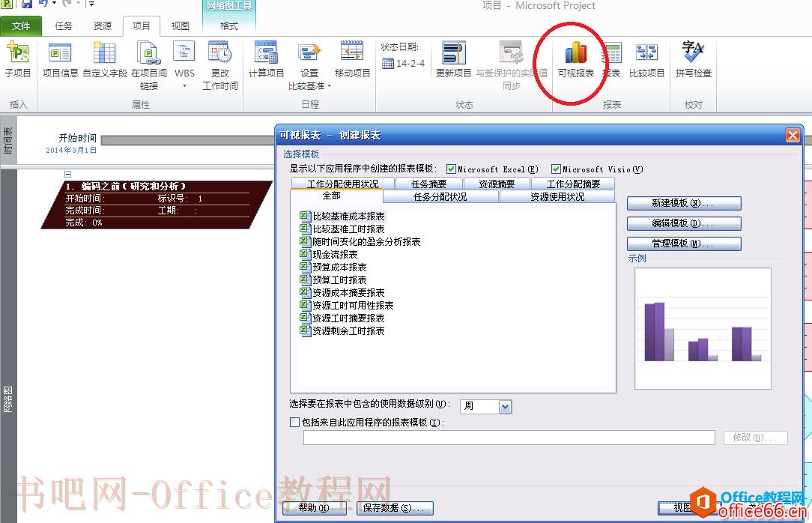
Task: Select 随时间变化的盈余分析报表 template
Action: point(360,242)
